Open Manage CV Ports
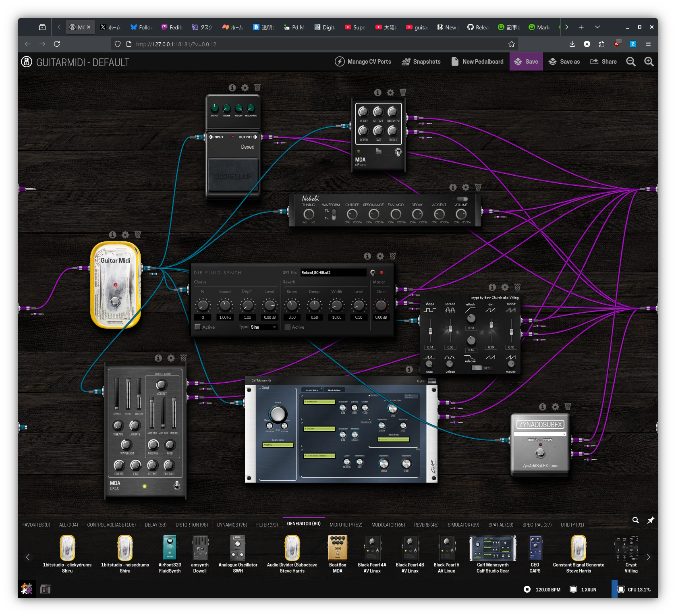 click(x=363, y=62)
